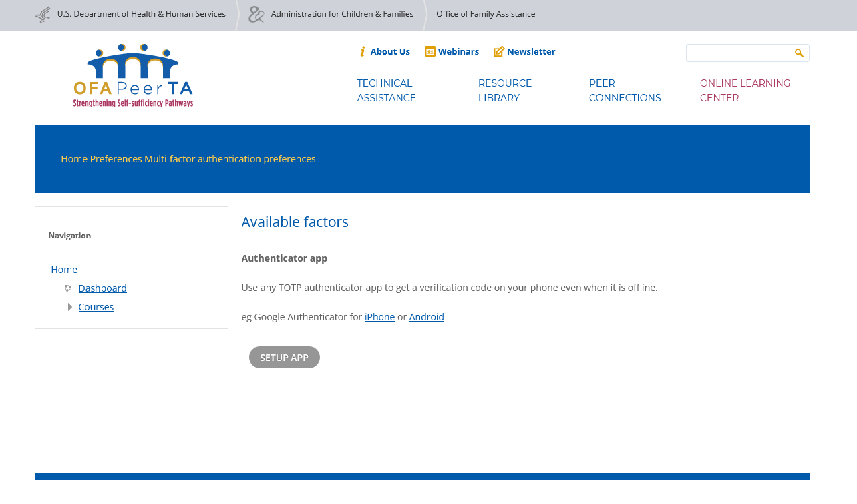Click the search magnifier icon
857x504 pixels.
coord(799,53)
